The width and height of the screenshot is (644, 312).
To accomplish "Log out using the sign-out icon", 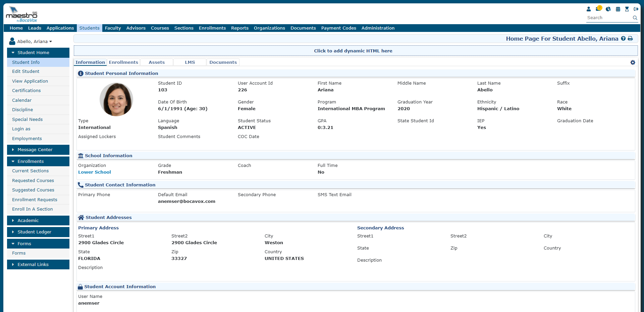I will (636, 9).
